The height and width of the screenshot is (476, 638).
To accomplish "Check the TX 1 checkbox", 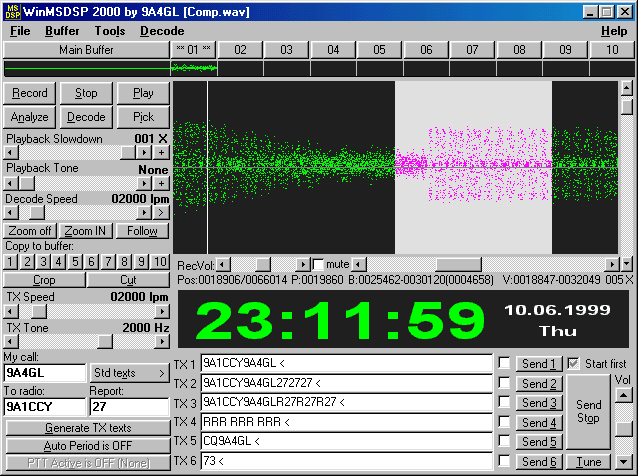I will (x=504, y=363).
